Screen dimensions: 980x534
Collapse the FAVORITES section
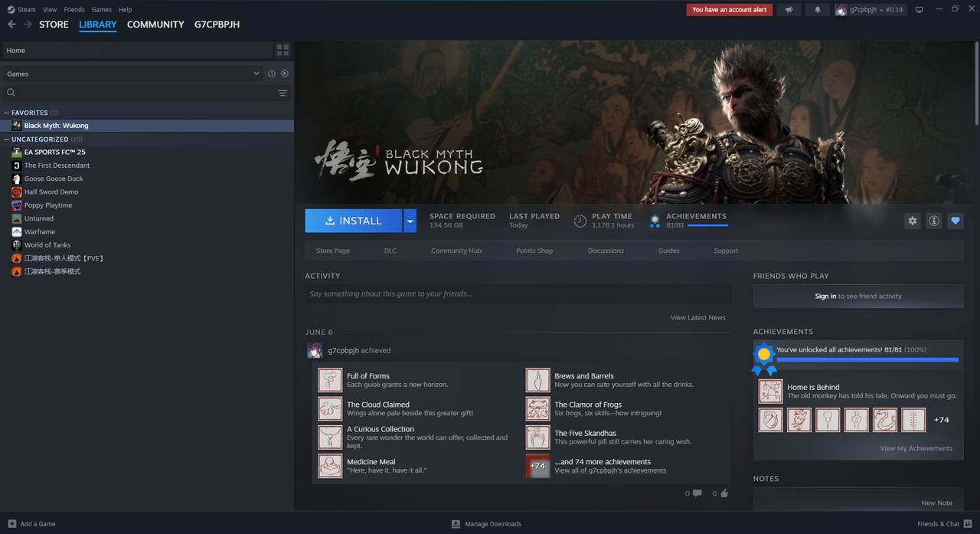(7, 113)
